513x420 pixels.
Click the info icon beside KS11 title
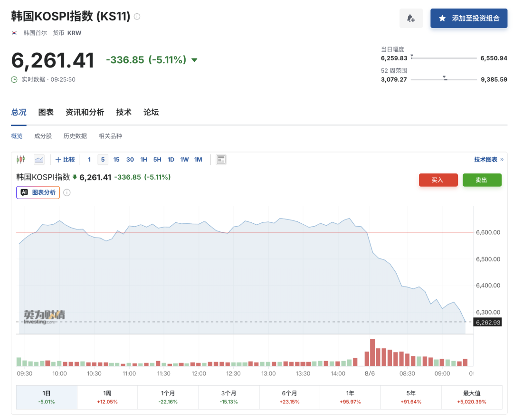click(137, 16)
